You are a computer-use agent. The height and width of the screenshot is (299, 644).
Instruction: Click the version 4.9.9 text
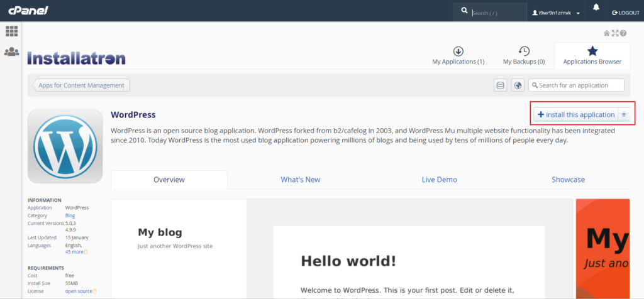click(70, 230)
